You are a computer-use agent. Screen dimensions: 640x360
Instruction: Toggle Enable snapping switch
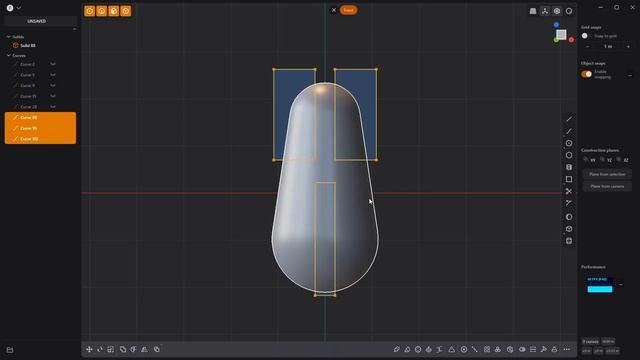(587, 74)
